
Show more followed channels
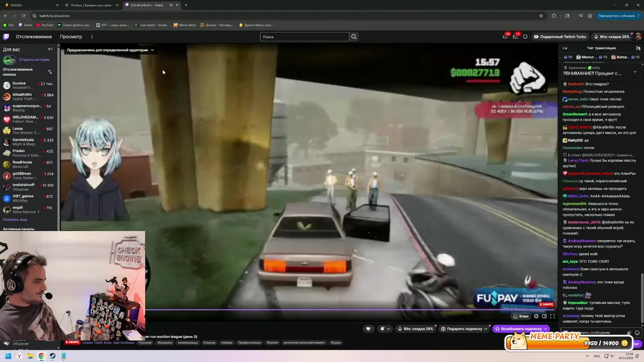[x=15, y=220]
